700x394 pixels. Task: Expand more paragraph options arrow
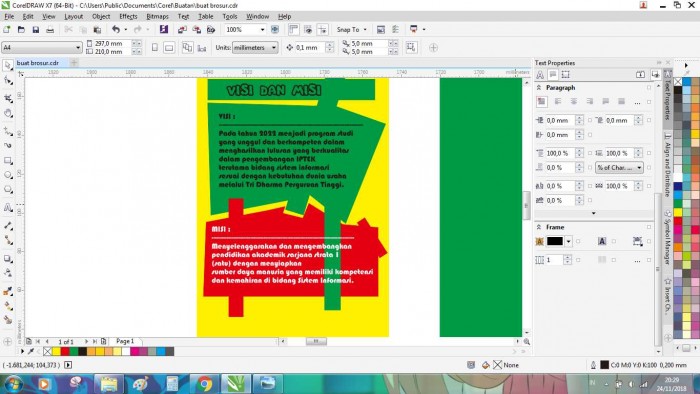point(593,213)
